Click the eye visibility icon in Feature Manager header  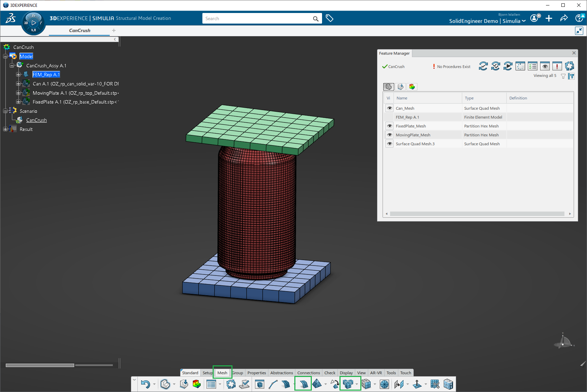pos(545,66)
